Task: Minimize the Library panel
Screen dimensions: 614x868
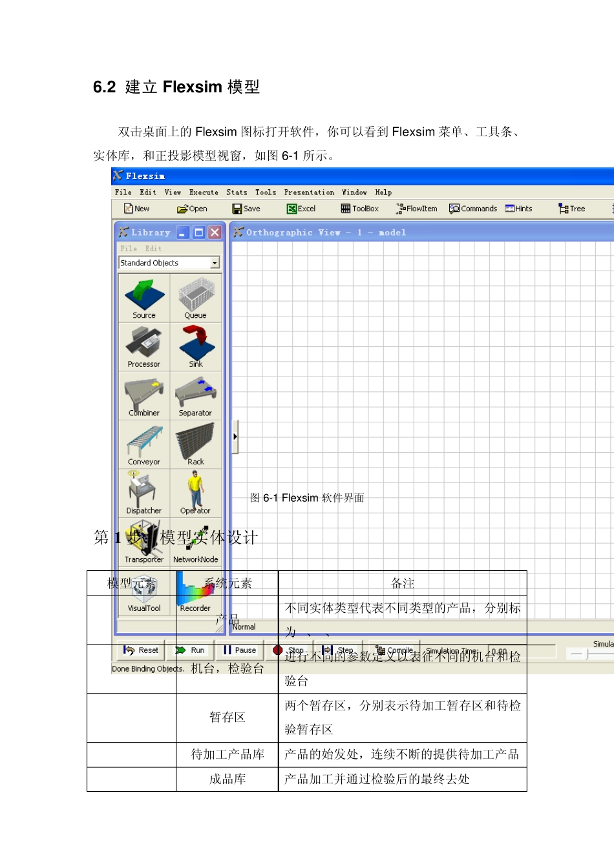Action: point(183,232)
